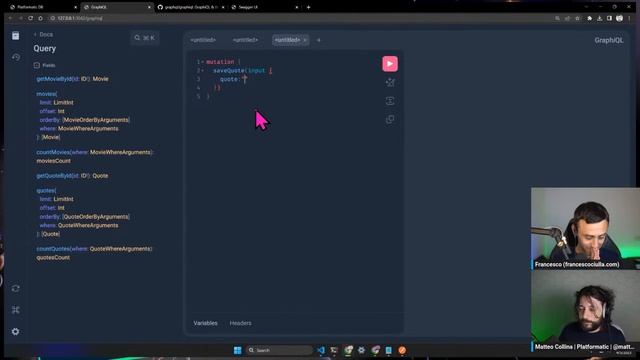Open QuoteOrderByArguments type link

tap(96, 217)
